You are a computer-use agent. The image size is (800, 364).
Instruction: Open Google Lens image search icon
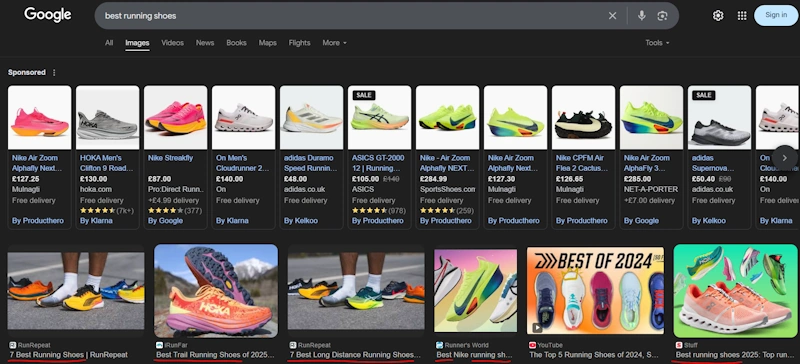662,16
